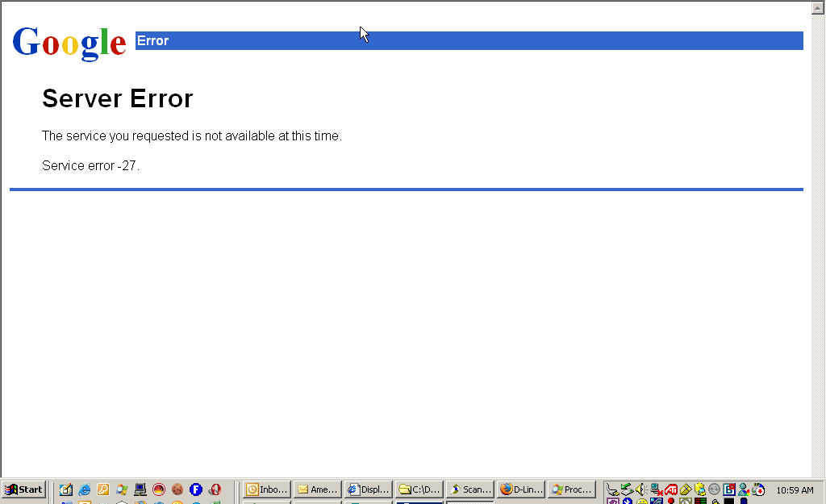Image resolution: width=826 pixels, height=504 pixels.
Task: Switch to the D-Lin... Firefox taskbar window
Action: (521, 489)
